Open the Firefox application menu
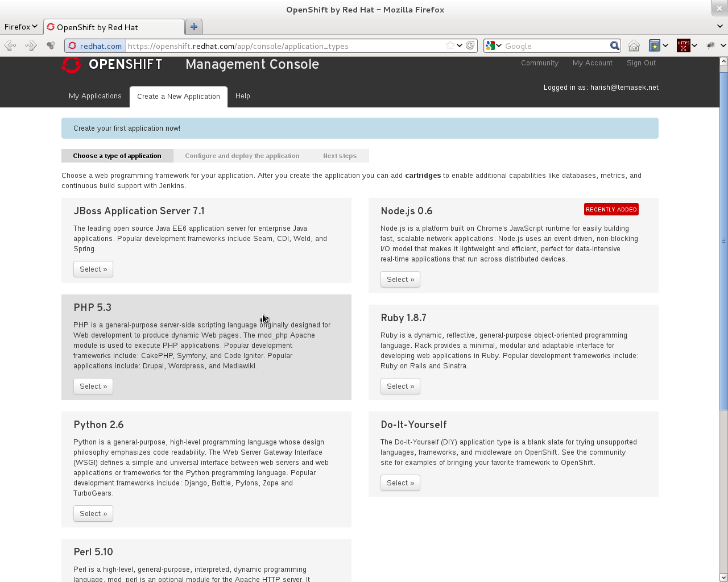This screenshot has width=728, height=582. coord(20,27)
